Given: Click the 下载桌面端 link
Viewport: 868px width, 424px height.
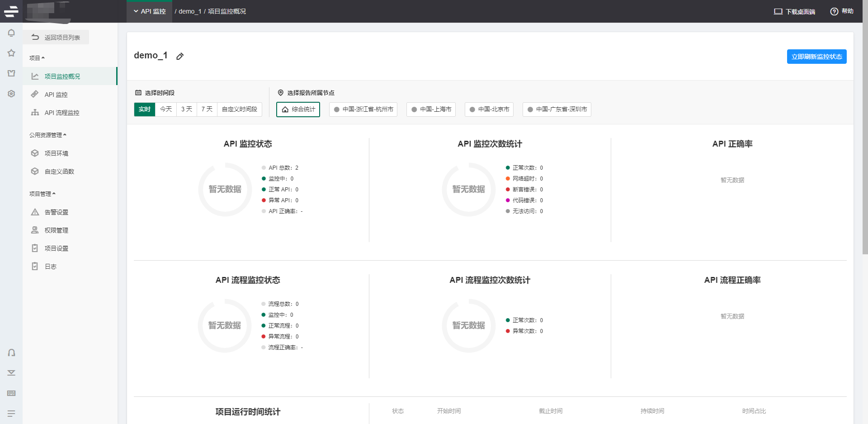Looking at the screenshot, I should point(795,12).
